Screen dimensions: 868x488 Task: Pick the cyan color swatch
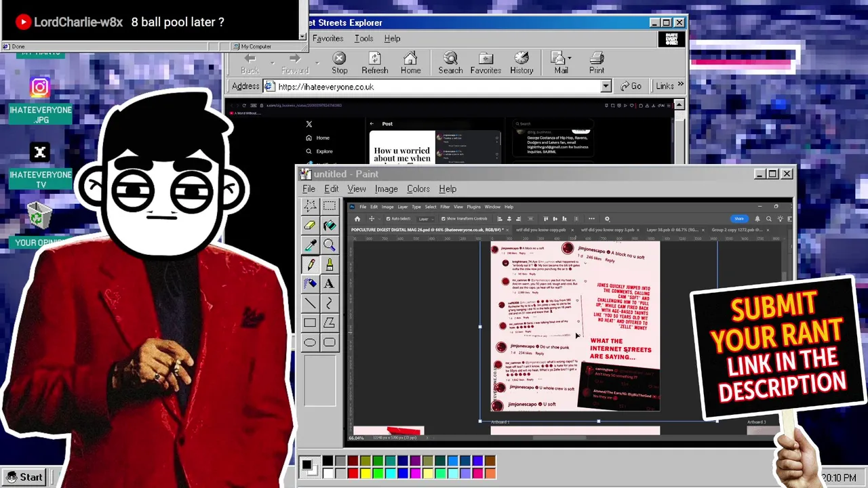point(391,473)
